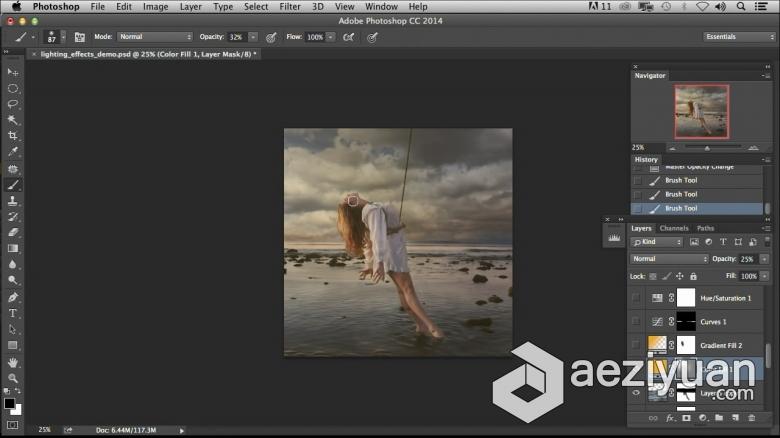Select the Hand tool
780x438 pixels.
(13, 363)
